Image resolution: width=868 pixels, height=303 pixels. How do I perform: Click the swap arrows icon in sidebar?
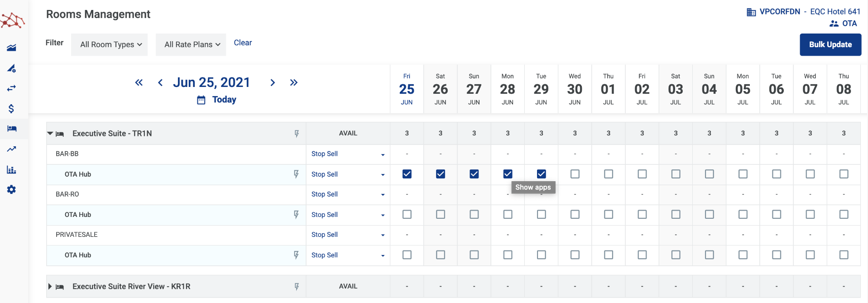(x=11, y=88)
